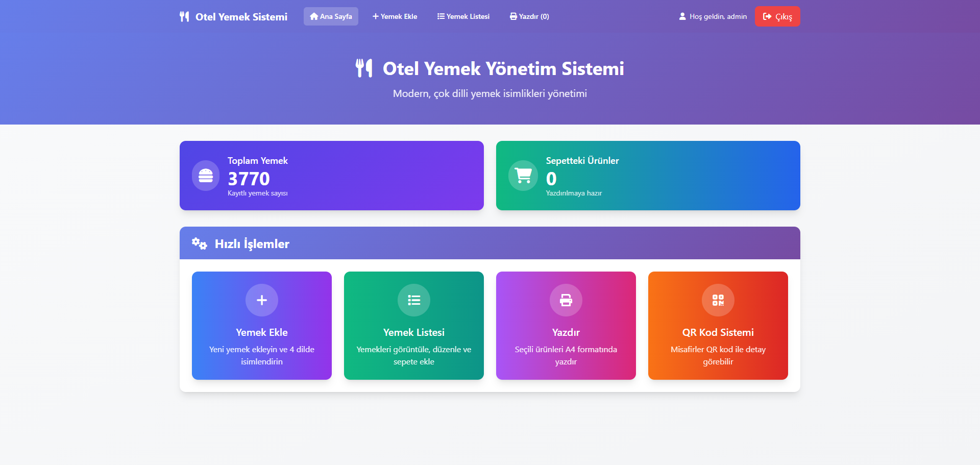Click the plus icon in navbar Yemek Ekle
This screenshot has height=465, width=980.
click(376, 16)
